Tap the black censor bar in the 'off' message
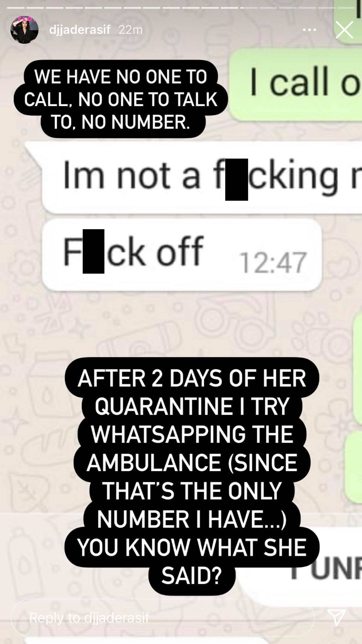The height and width of the screenshot is (644, 362). tap(93, 251)
